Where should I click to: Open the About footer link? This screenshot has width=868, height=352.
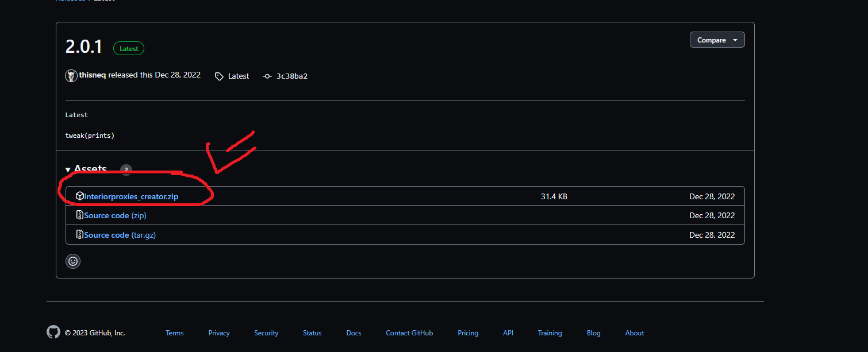635,333
